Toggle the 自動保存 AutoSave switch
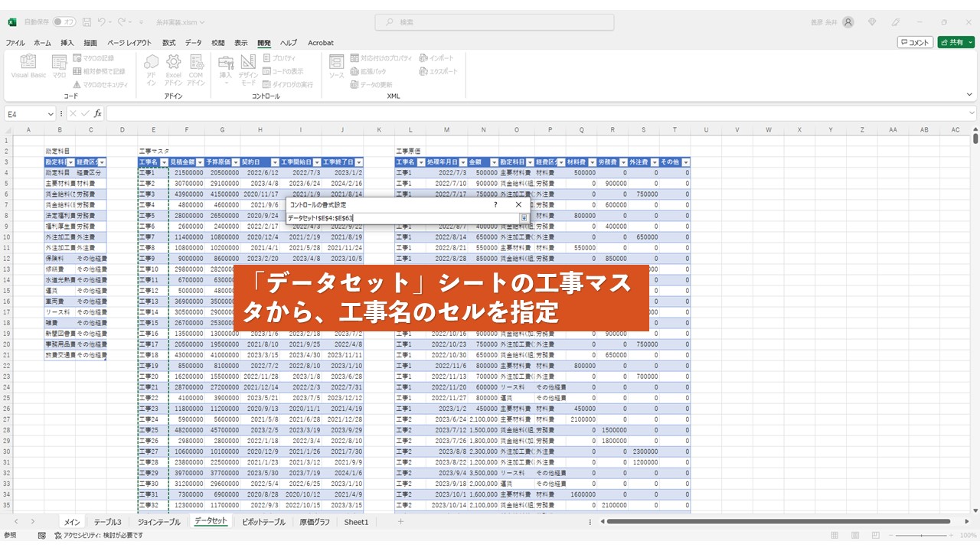980x551 pixels. [x=66, y=22]
